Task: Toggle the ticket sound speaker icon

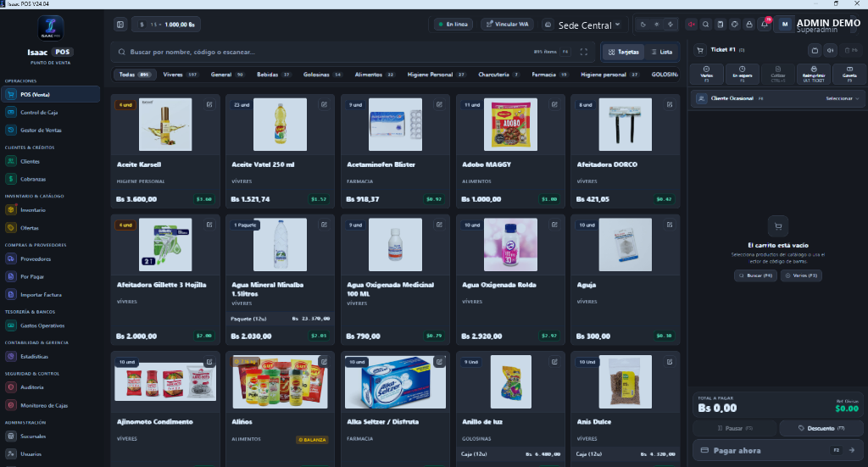Action: click(831, 50)
